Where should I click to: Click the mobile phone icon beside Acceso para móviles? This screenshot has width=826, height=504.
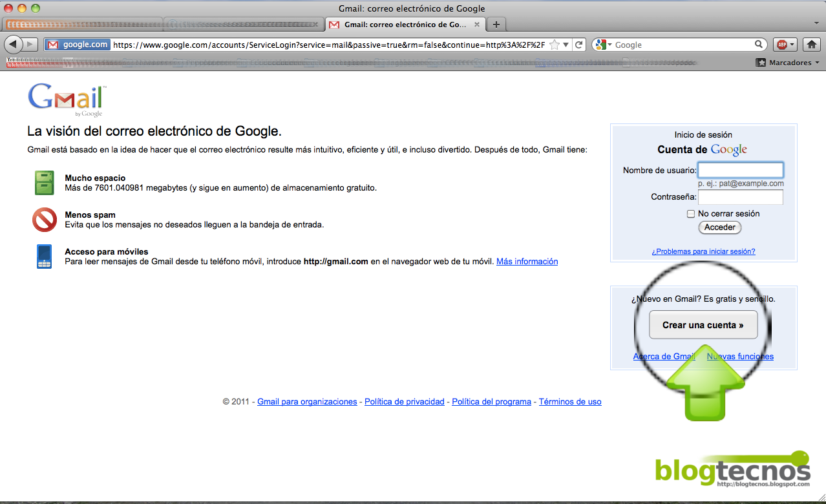[44, 257]
